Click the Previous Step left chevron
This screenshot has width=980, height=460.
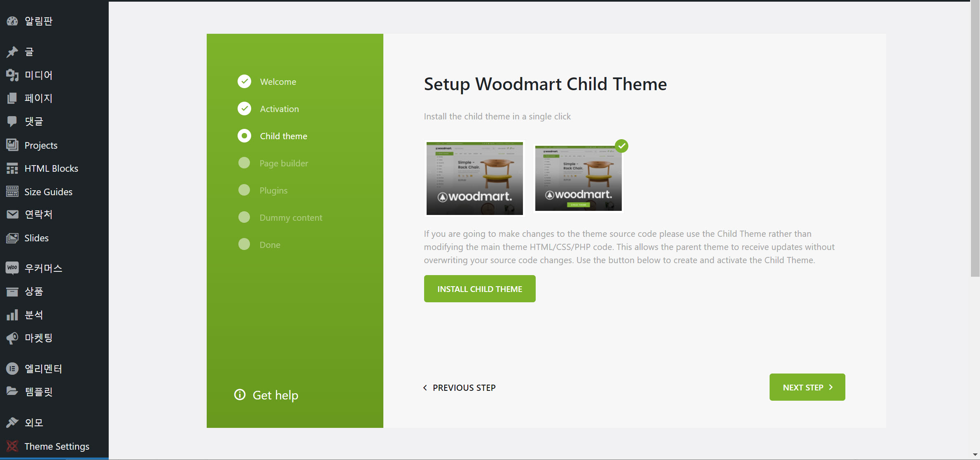(x=425, y=388)
